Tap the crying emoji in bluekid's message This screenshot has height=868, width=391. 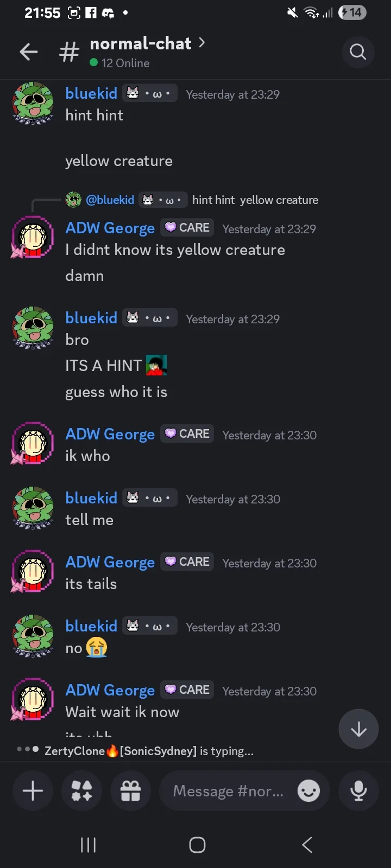click(97, 648)
